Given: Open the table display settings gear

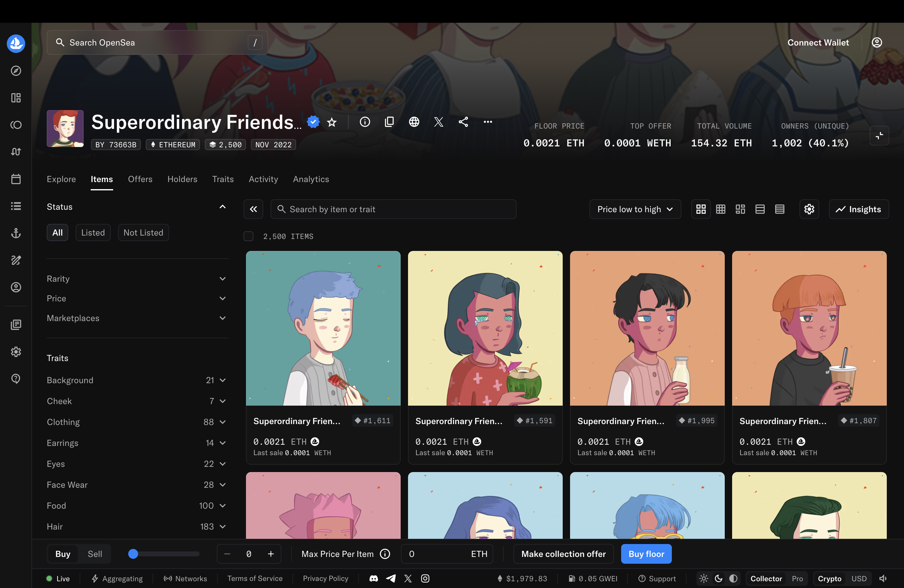Looking at the screenshot, I should click(809, 209).
